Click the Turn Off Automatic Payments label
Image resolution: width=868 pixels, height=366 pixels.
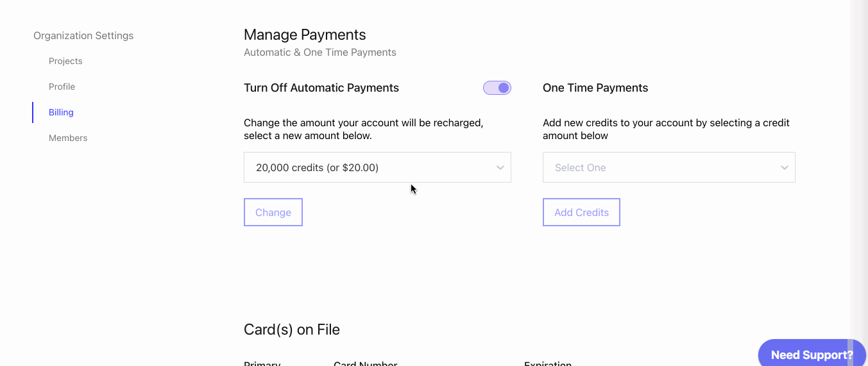(x=321, y=88)
